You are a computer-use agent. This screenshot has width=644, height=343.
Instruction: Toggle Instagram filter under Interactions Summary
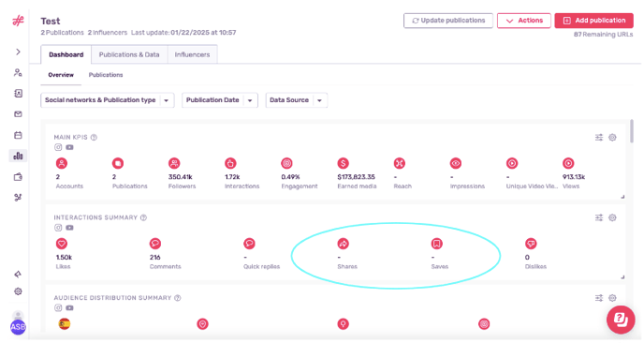[58, 228]
